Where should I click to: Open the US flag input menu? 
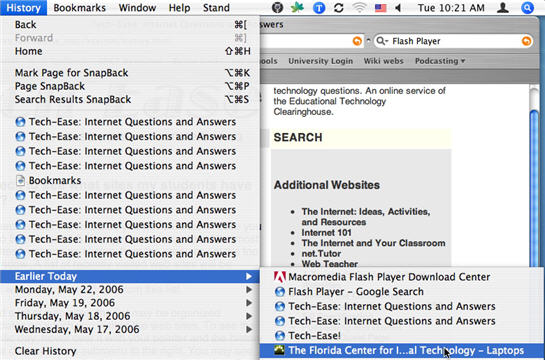coord(380,8)
